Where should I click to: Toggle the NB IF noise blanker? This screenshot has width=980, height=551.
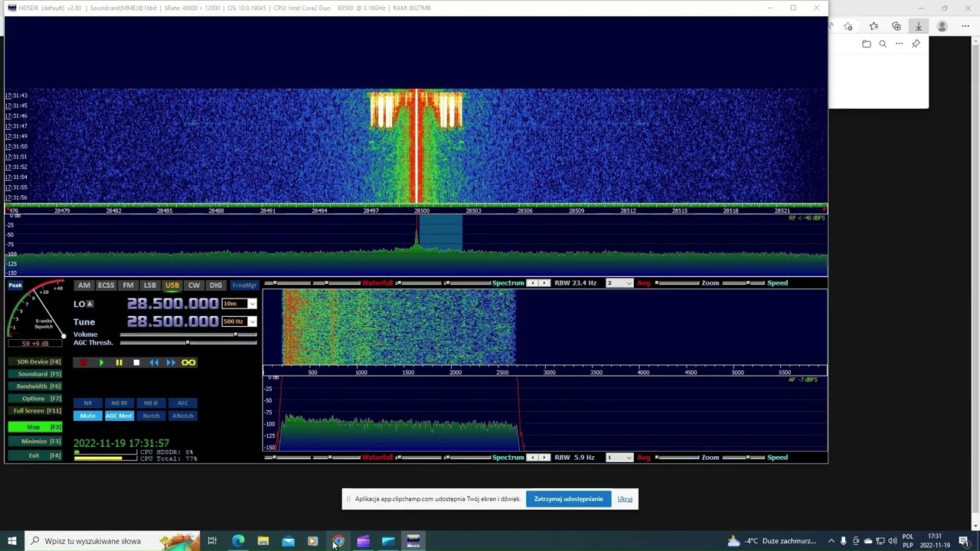[151, 403]
